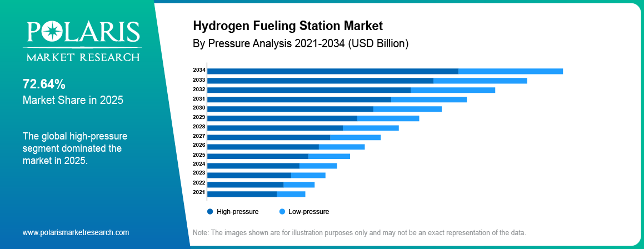Click the 2034 axis label

199,70
